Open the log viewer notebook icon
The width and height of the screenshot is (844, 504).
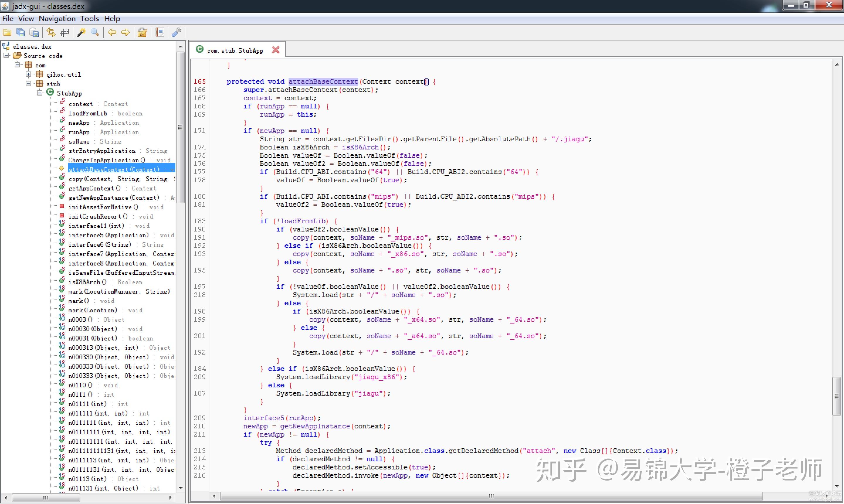(160, 32)
